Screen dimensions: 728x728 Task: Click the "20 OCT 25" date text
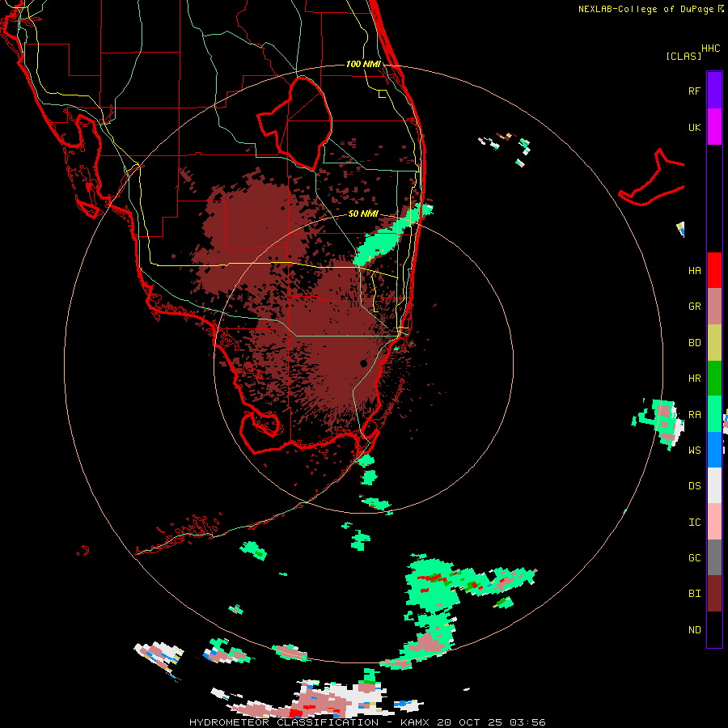click(x=472, y=722)
